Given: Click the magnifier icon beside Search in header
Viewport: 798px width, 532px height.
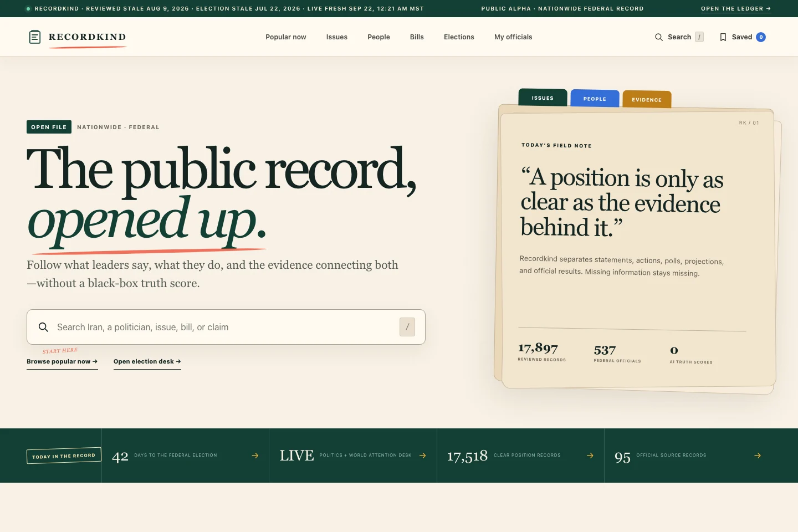Looking at the screenshot, I should tap(659, 37).
